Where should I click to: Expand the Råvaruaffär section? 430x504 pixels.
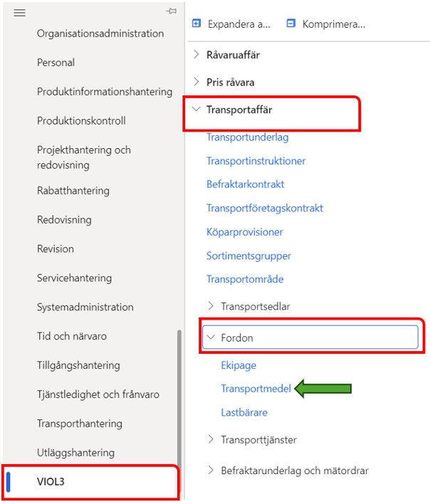tap(196, 53)
